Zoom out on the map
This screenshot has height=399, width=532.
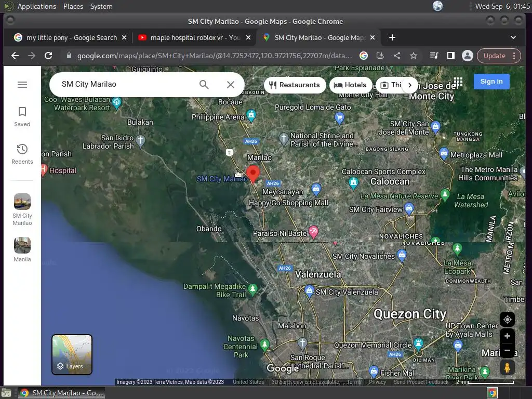coord(507,351)
